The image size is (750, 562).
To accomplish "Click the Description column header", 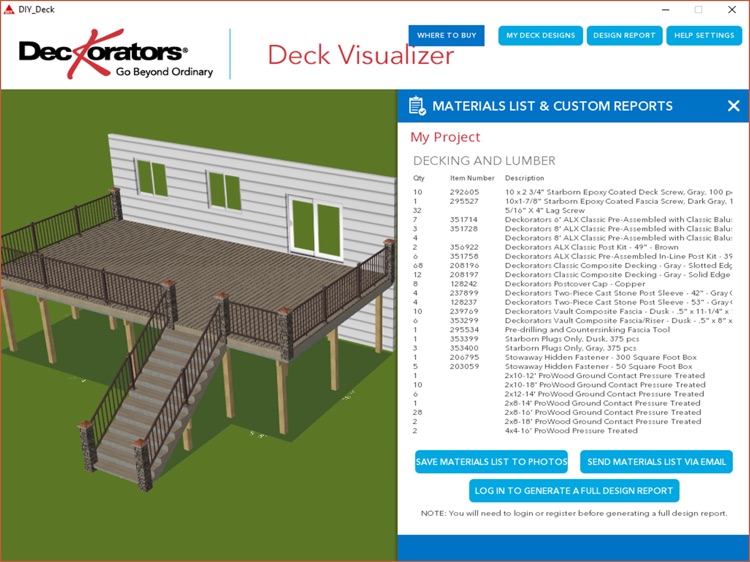I will tap(524, 178).
